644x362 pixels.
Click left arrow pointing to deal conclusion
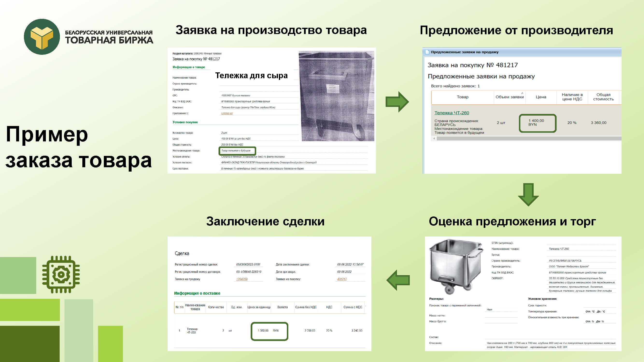tap(398, 280)
